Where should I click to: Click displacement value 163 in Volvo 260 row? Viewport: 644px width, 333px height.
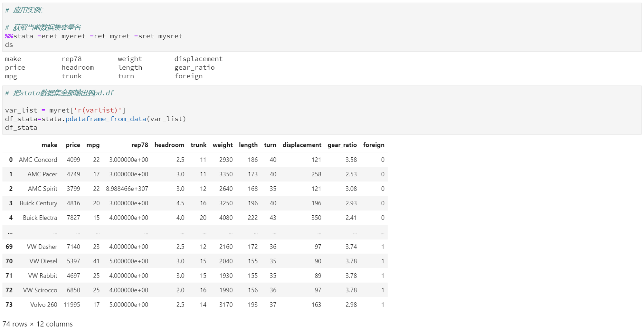pyautogui.click(x=316, y=305)
